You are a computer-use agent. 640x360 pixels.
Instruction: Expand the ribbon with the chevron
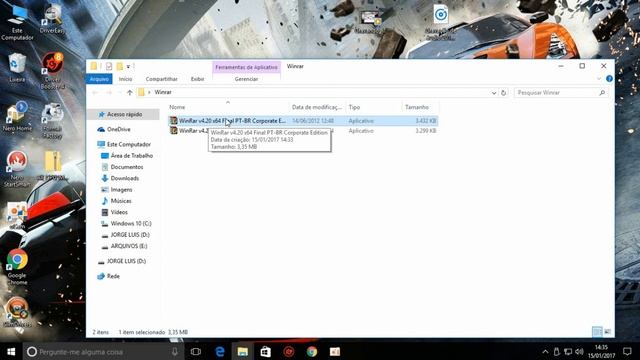pyautogui.click(x=599, y=78)
